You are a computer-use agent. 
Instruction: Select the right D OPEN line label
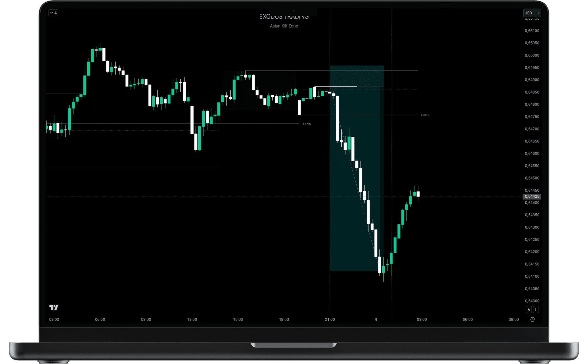[x=425, y=115]
